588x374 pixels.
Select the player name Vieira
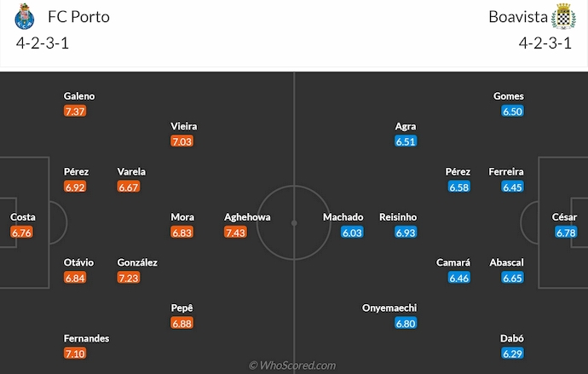(183, 126)
